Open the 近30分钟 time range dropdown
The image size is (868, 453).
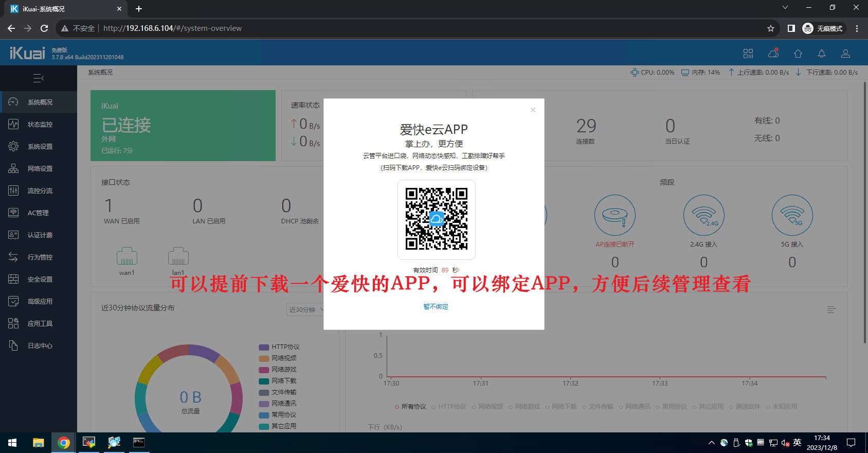coord(305,309)
